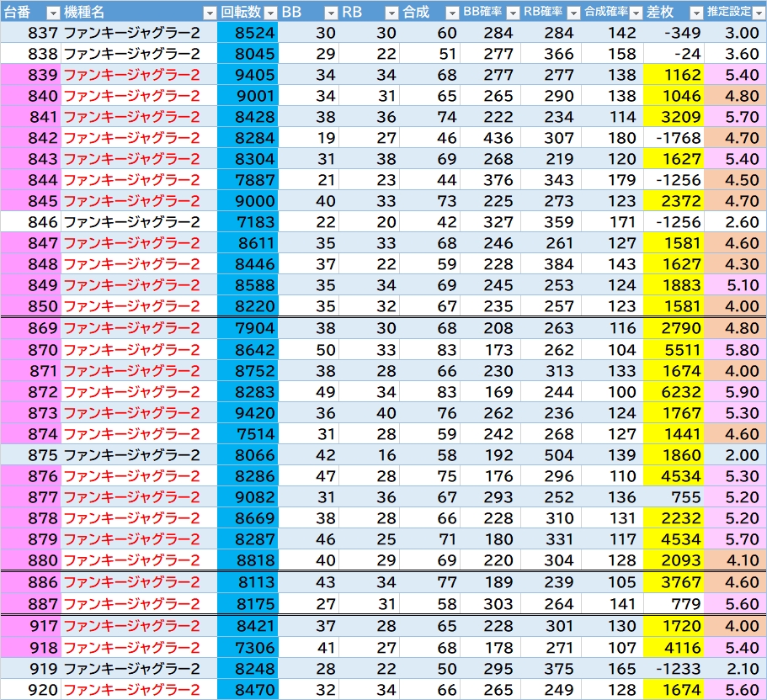Select machine number cell 846
This screenshot has width=767, height=700.
(30, 222)
